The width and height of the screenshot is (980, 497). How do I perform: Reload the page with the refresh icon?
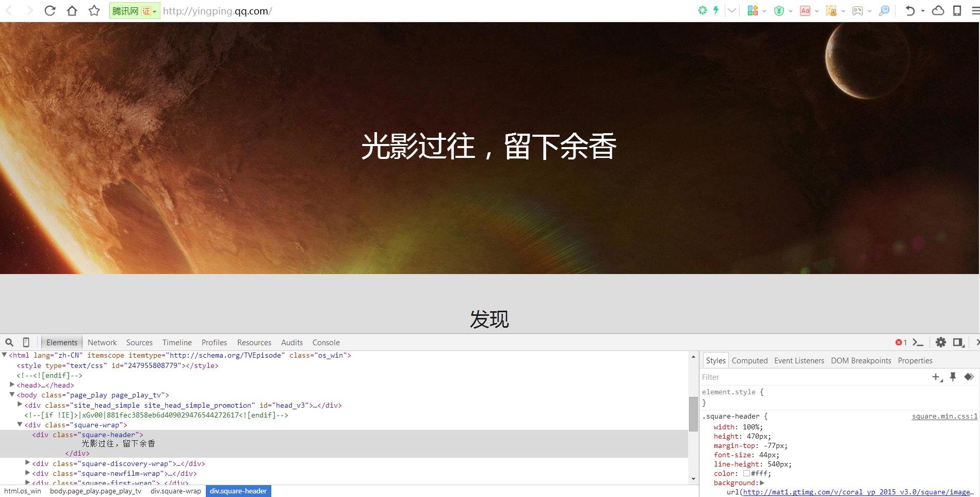(x=50, y=10)
